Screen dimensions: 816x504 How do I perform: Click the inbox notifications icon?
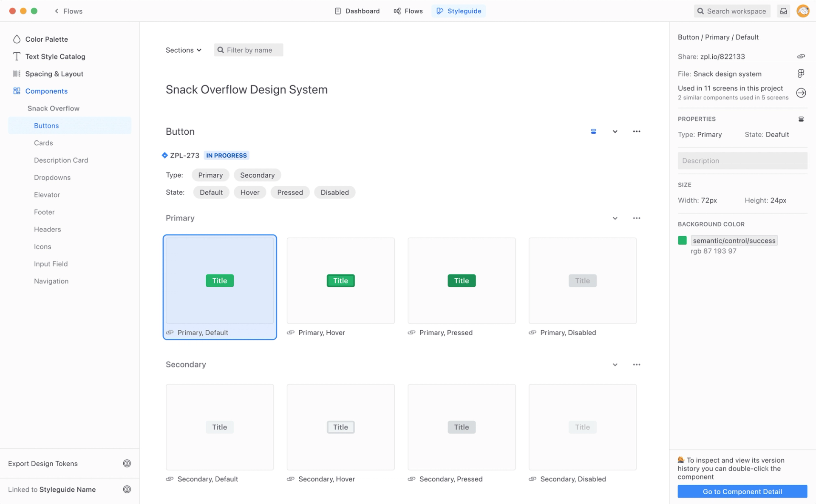pyautogui.click(x=783, y=11)
